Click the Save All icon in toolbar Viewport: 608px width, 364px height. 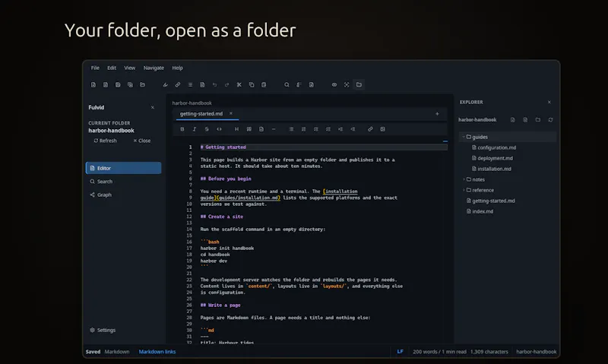pyautogui.click(x=130, y=84)
